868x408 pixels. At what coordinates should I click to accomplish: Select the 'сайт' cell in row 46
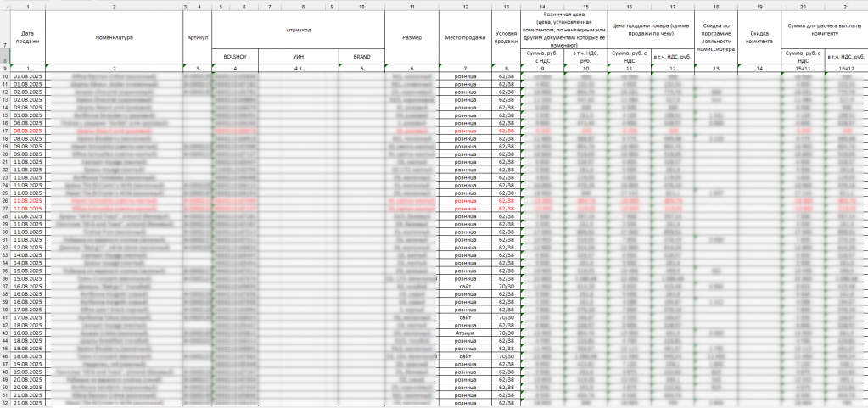465,356
